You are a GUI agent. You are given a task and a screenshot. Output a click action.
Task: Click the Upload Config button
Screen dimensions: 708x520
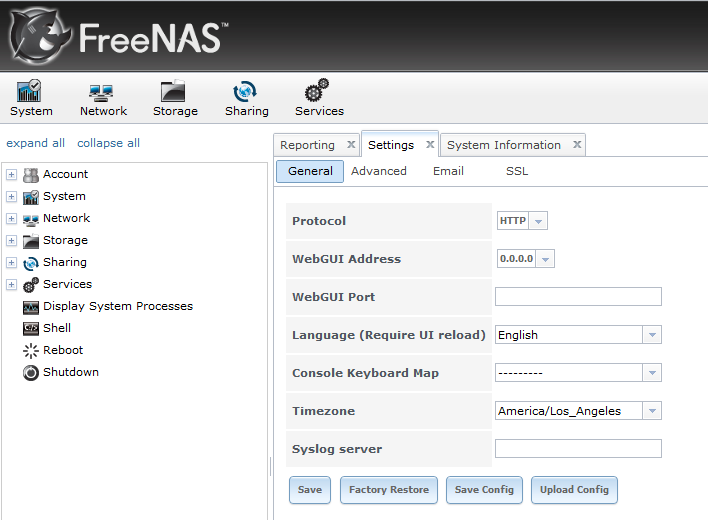pyautogui.click(x=574, y=490)
